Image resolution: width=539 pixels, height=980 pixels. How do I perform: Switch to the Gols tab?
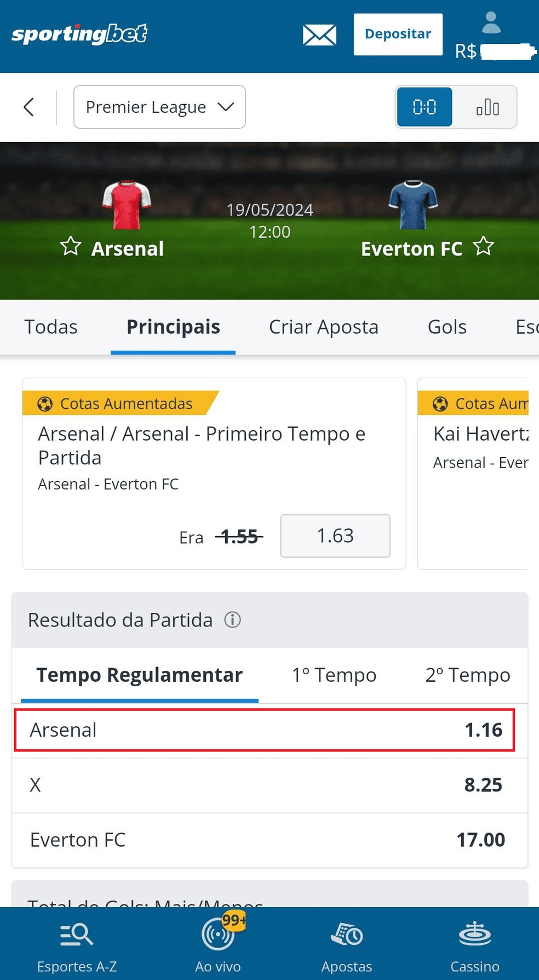click(x=446, y=327)
